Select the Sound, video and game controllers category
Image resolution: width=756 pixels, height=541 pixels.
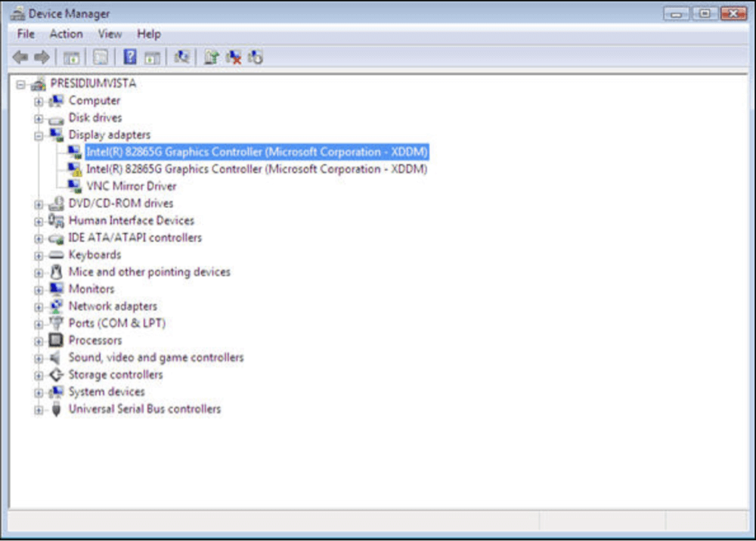pos(156,357)
